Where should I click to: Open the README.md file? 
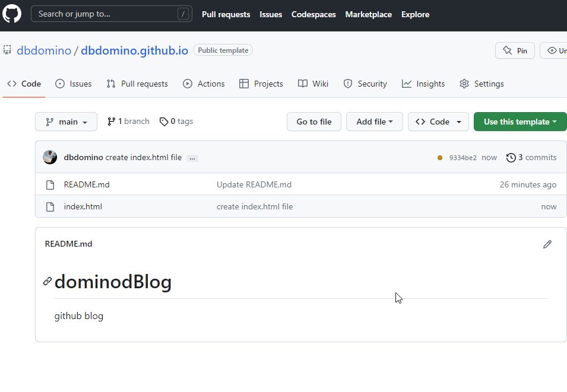click(x=87, y=184)
